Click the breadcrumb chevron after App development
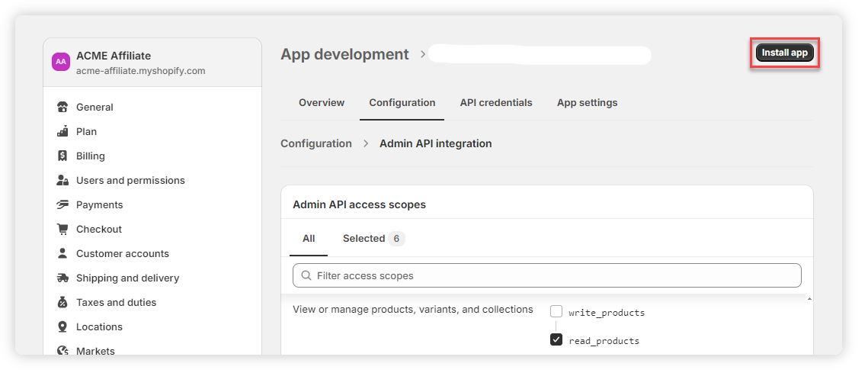The height and width of the screenshot is (373, 868). [424, 55]
